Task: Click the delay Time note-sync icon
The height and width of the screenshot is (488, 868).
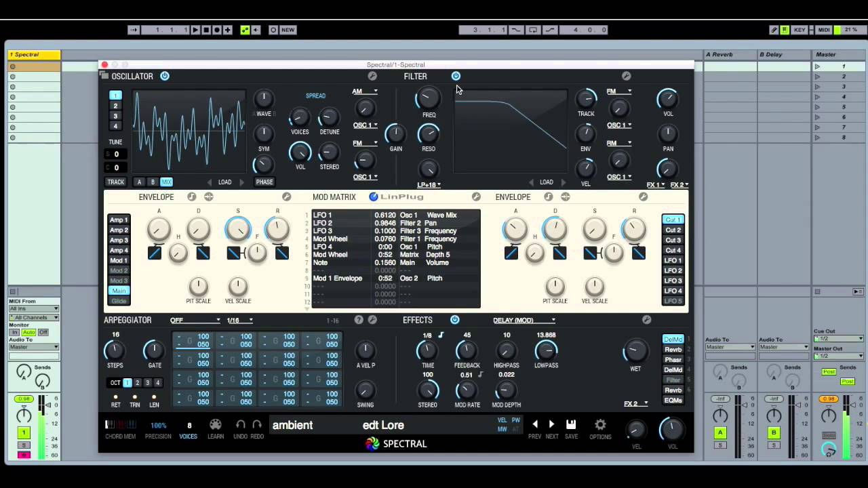Action: [441, 335]
